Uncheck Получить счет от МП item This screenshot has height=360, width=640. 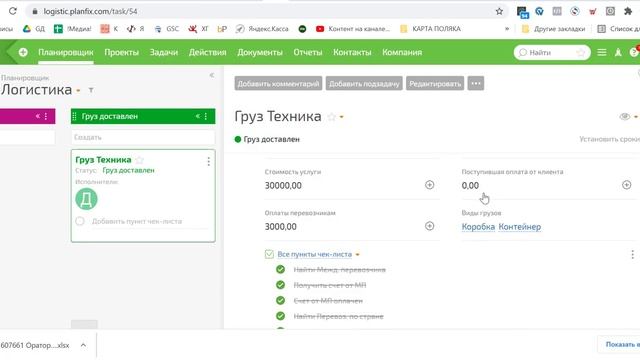click(x=280, y=285)
